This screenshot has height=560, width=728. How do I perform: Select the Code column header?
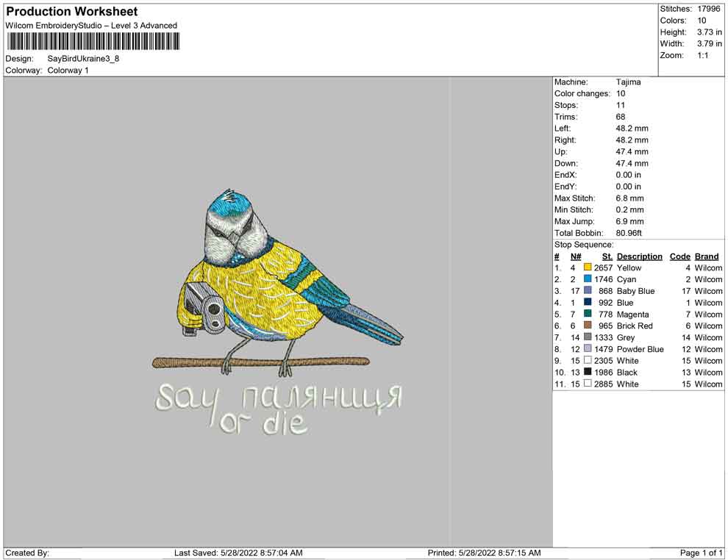[679, 256]
